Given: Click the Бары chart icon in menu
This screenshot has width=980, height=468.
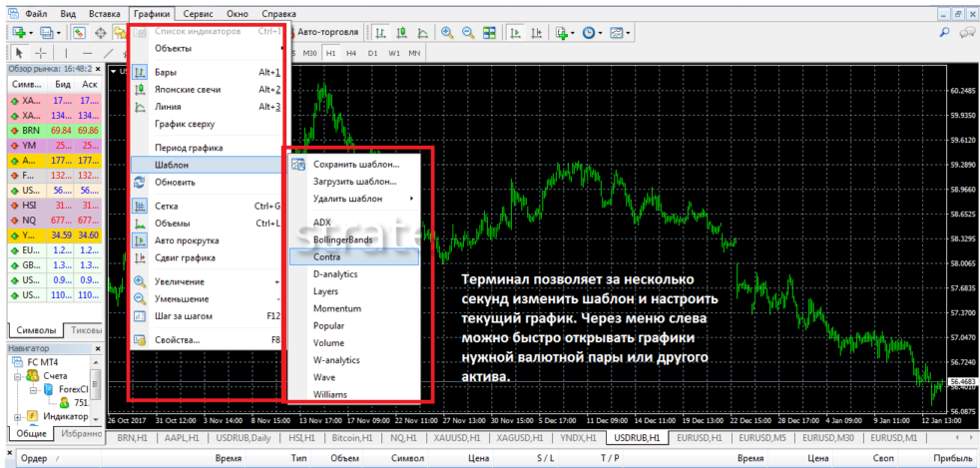Looking at the screenshot, I should (x=140, y=73).
